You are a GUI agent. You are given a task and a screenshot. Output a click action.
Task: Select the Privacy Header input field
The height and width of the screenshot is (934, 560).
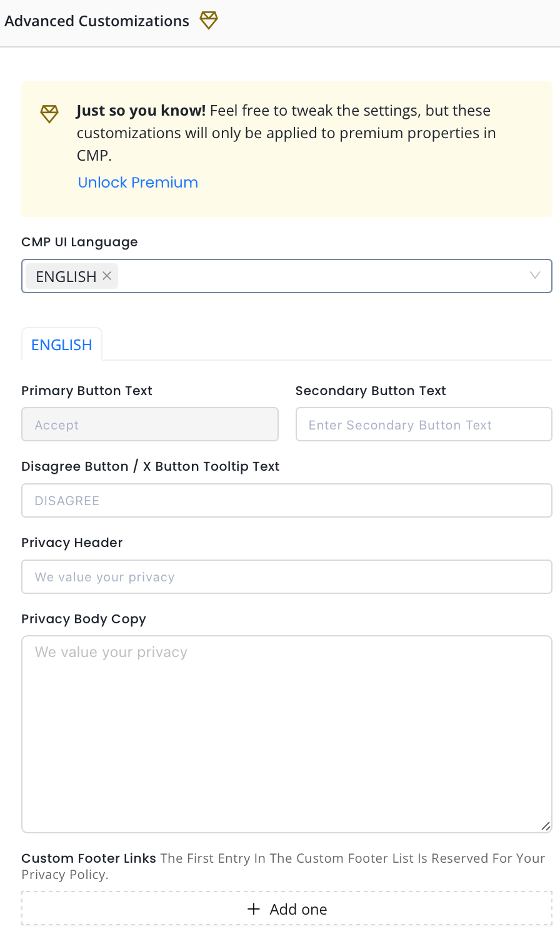click(287, 577)
